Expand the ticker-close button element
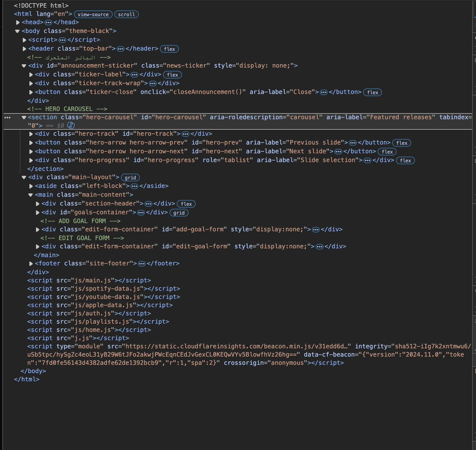 click(x=31, y=92)
